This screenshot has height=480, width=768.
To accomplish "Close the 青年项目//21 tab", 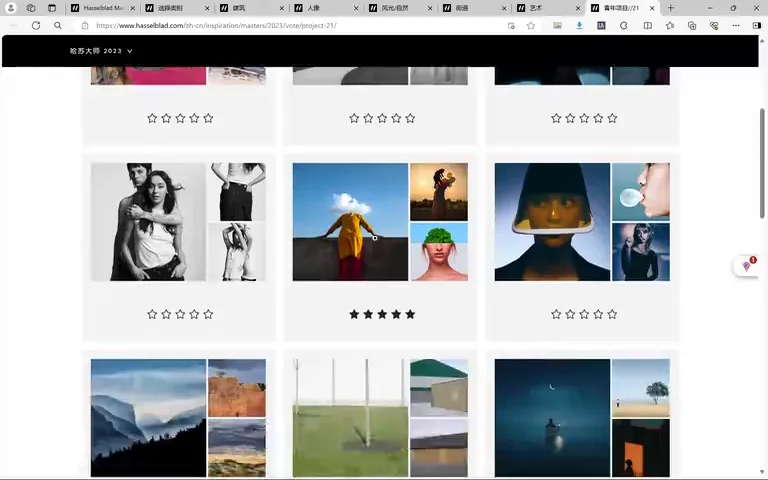I will pos(652,8).
